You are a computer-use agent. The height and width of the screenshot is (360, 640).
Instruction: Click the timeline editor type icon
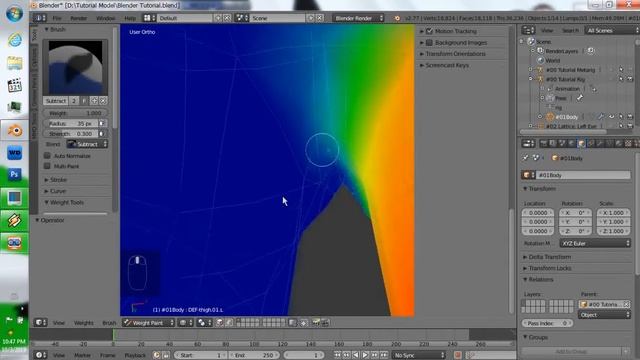coord(40,355)
